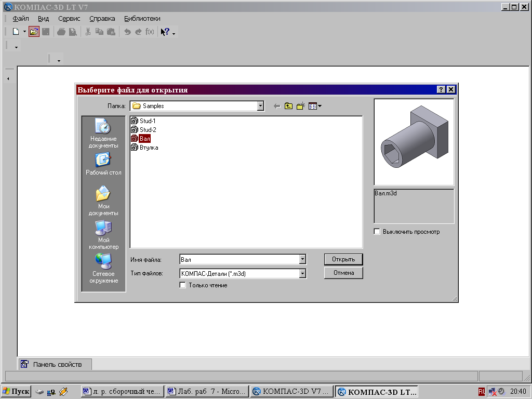532x399 pixels.
Task: Open the Вид menu
Action: 44,19
